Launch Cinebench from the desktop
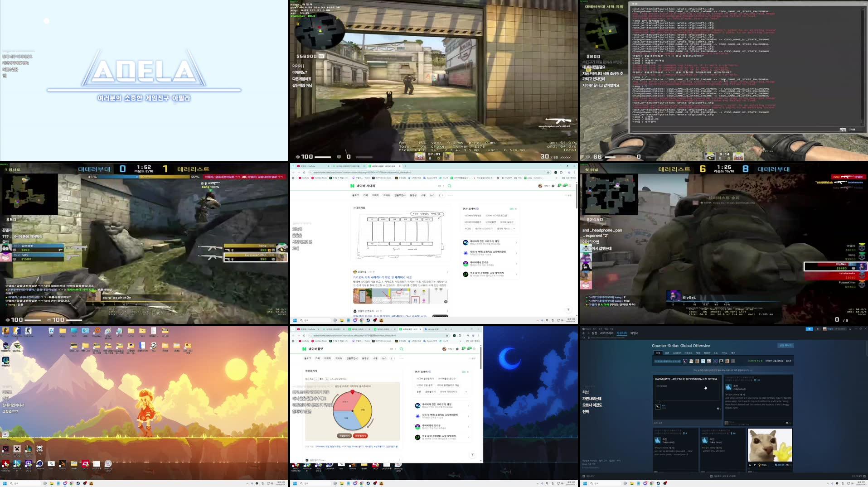868x487 pixels. coord(40,464)
